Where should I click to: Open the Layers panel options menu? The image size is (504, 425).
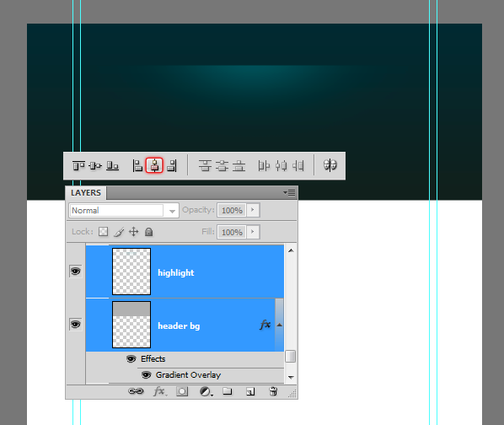[x=289, y=192]
